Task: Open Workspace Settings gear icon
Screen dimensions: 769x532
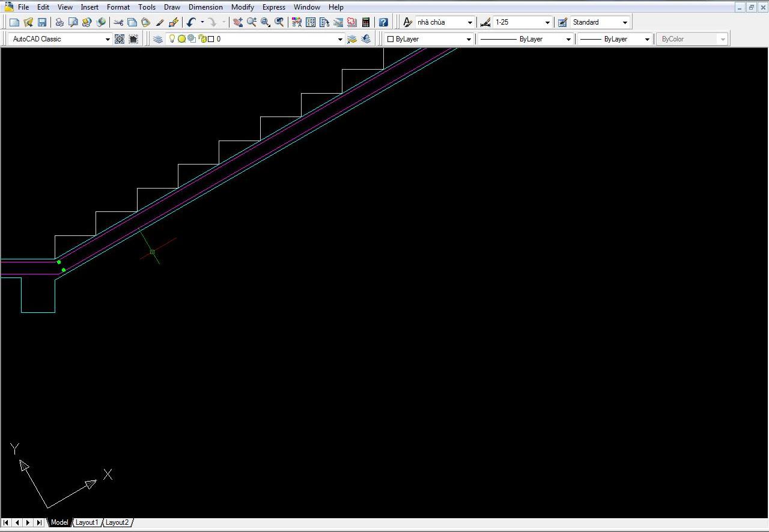Action: tap(120, 39)
